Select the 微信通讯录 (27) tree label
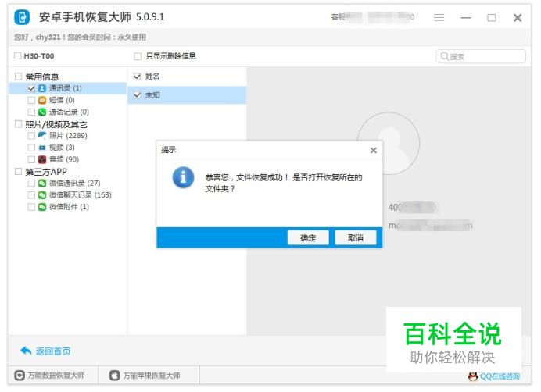 74,183
